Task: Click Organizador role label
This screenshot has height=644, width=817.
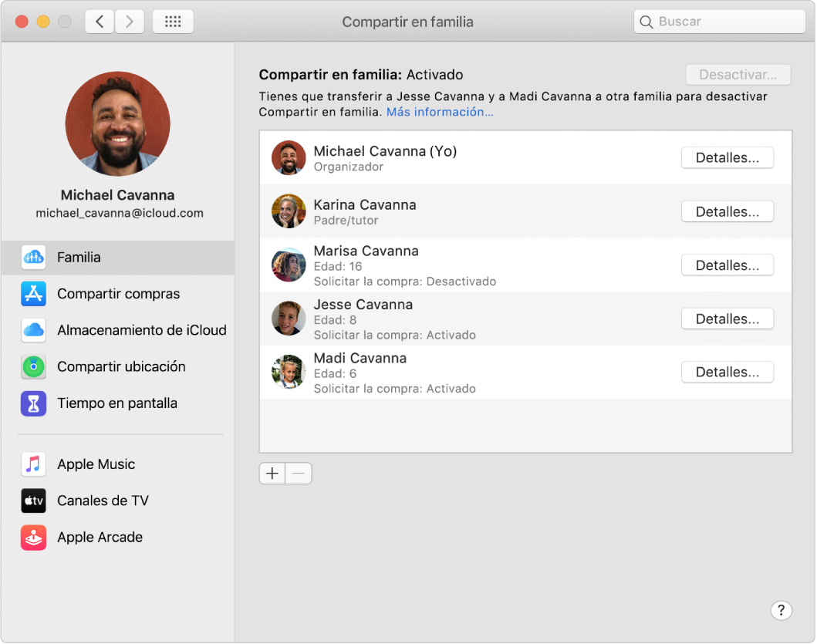Action: (x=349, y=167)
